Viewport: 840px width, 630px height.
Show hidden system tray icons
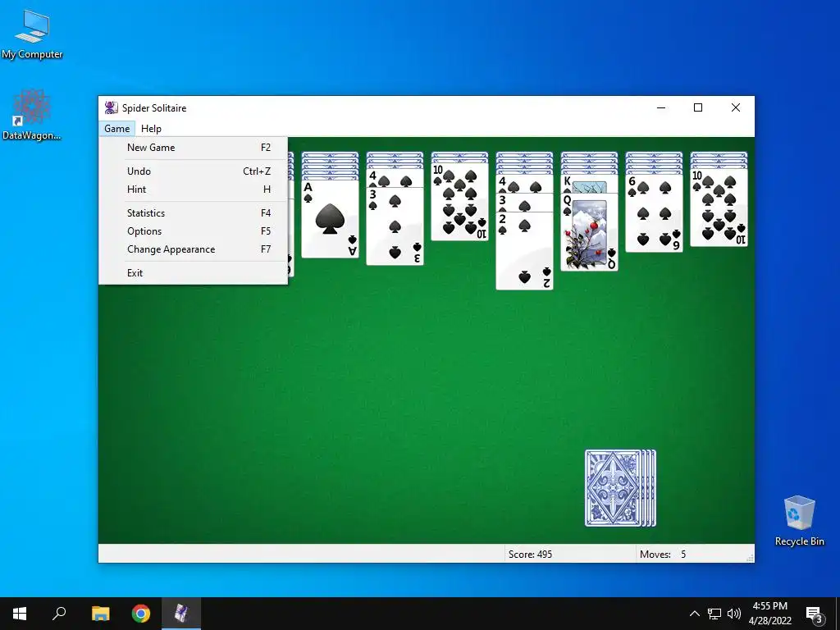coord(694,614)
